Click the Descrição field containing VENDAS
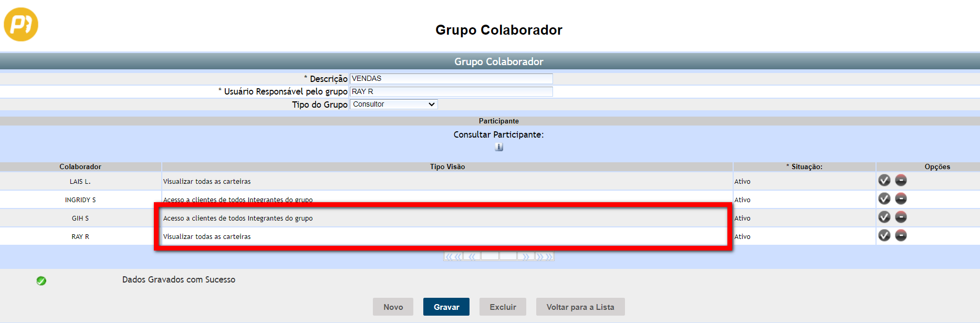 (451, 79)
